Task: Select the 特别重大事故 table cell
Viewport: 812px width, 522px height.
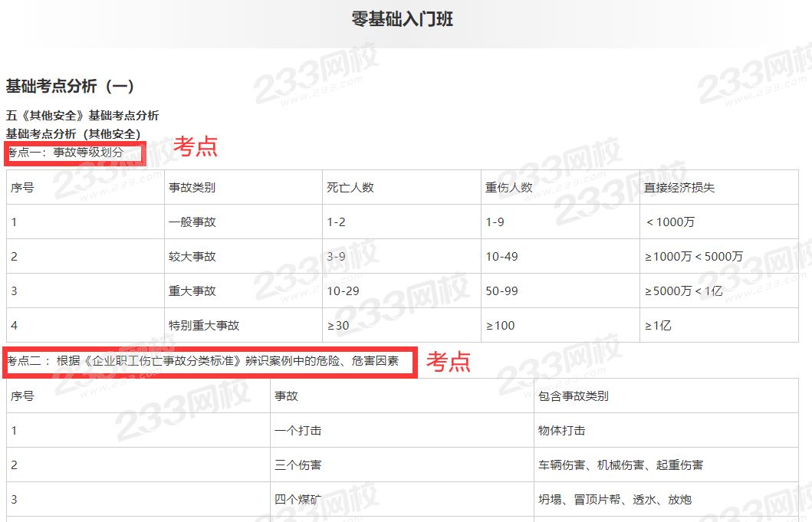Action: point(204,326)
